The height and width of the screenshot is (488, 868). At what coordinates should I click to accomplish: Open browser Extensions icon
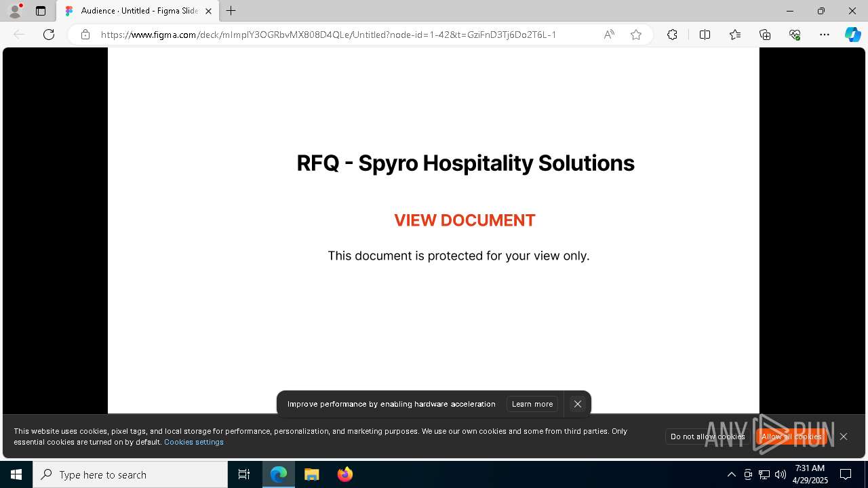(x=672, y=35)
